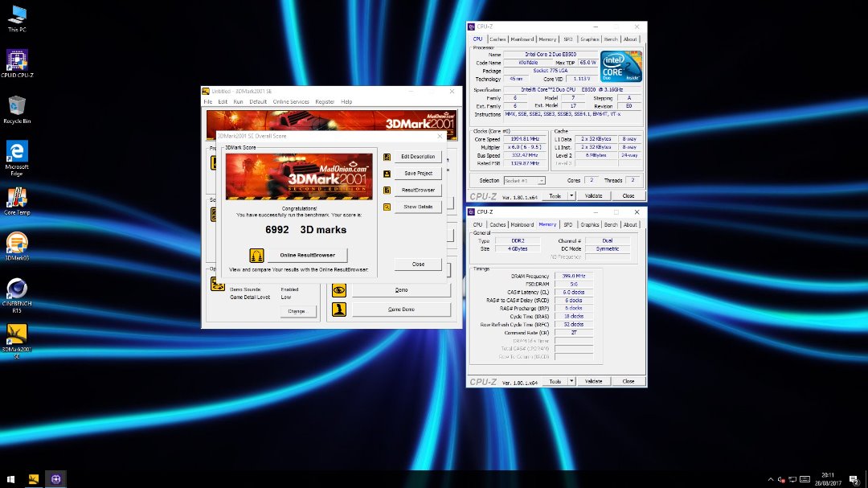Switch to About tab in CPU-Z memory window
Image resolution: width=868 pixels, height=488 pixels.
coord(630,225)
